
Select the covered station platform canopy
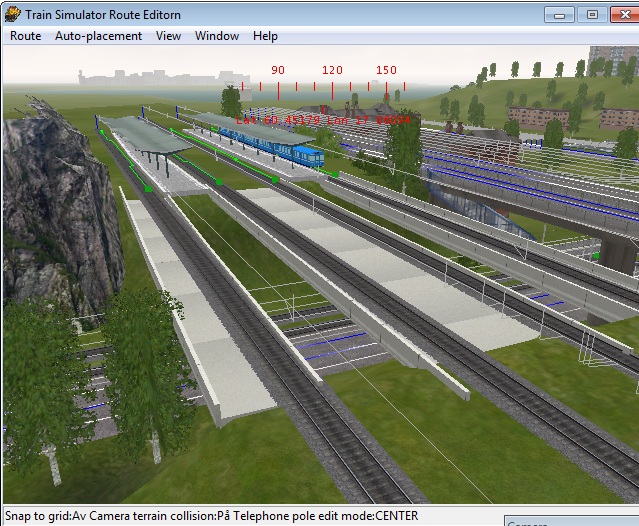pyautogui.click(x=148, y=137)
